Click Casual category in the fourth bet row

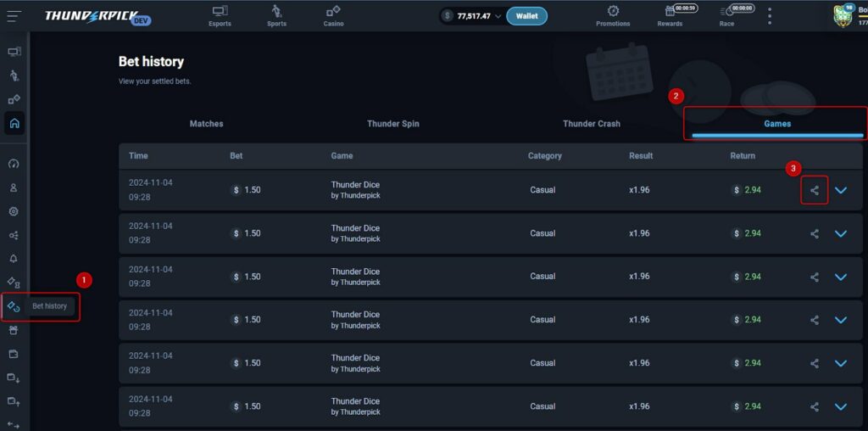[x=542, y=320]
